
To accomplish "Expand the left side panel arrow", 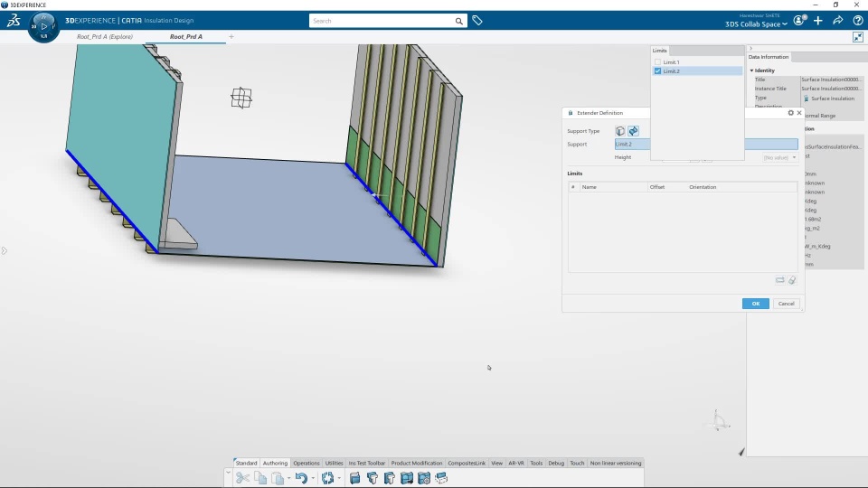I will pyautogui.click(x=4, y=251).
